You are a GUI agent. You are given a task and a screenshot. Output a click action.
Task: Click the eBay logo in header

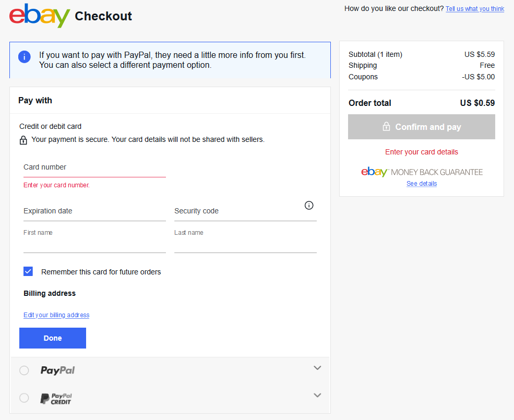point(40,16)
